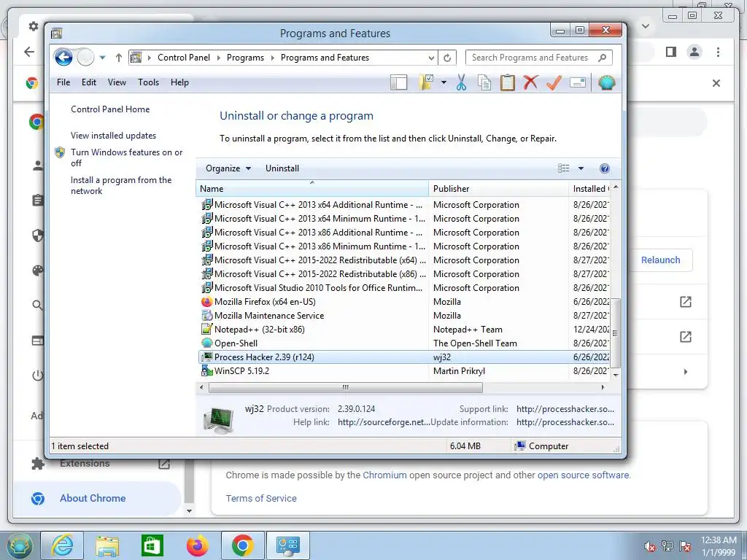Open File Explorer from the taskbar
Image resolution: width=747 pixels, height=560 pixels.
107,545
